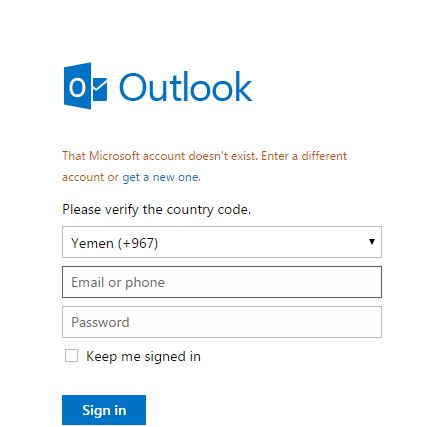This screenshot has width=445, height=427.
Task: Click the Keep me signed in label text
Action: point(143,356)
